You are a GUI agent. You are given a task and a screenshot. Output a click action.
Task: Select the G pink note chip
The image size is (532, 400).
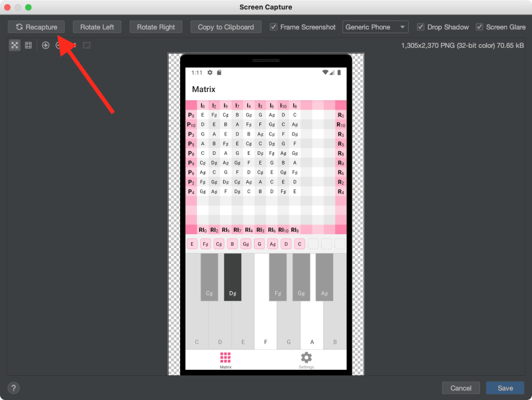[x=259, y=244]
